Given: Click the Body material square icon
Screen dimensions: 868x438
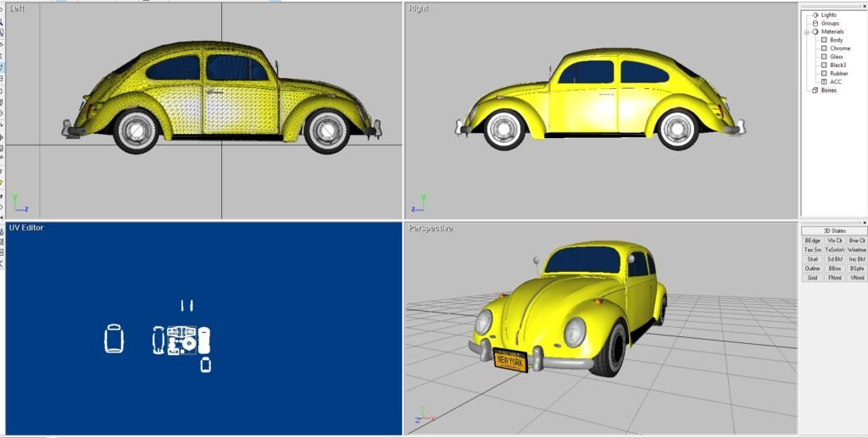Looking at the screenshot, I should [x=824, y=40].
